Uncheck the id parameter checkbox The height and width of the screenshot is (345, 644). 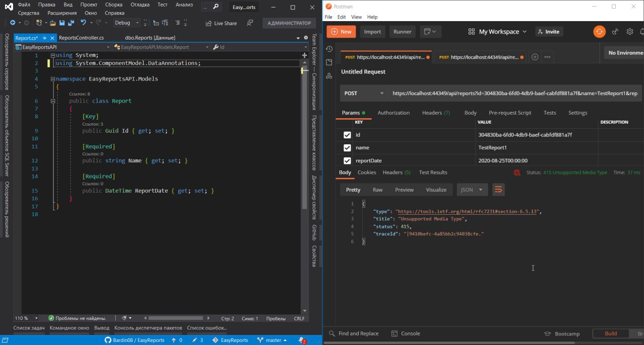(347, 135)
